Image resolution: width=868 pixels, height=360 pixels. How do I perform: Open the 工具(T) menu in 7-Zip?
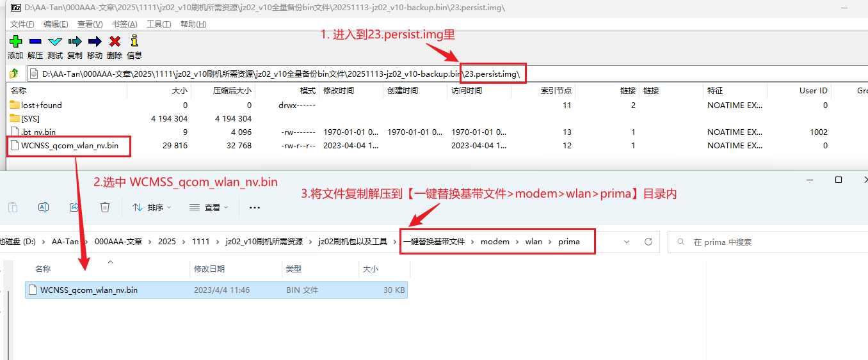[x=159, y=24]
